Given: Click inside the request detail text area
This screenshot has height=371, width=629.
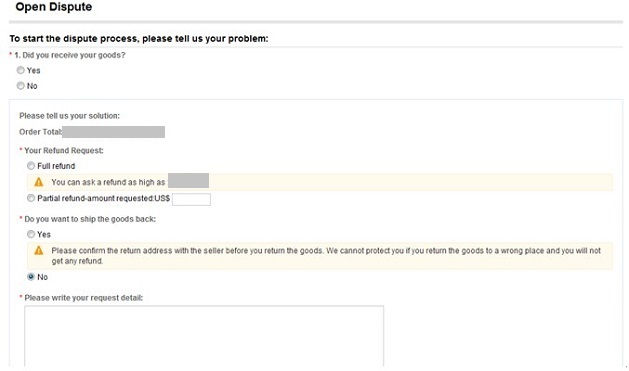Looking at the screenshot, I should point(204,336).
